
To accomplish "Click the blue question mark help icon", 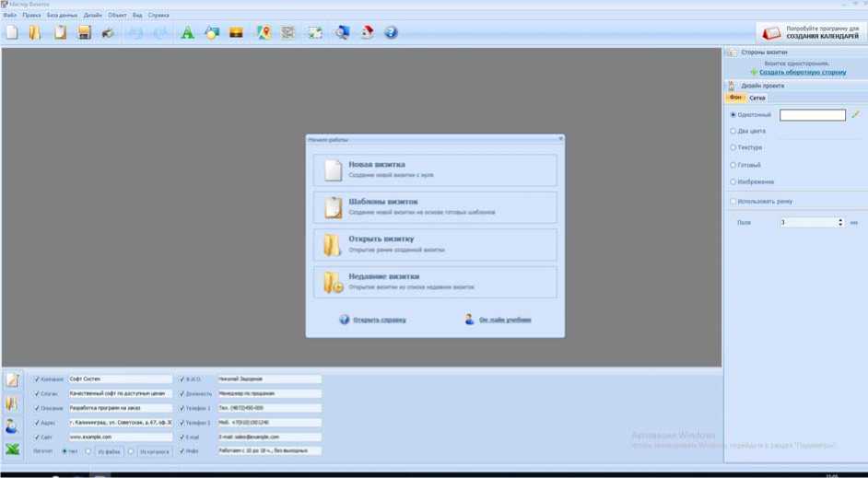I will point(391,32).
